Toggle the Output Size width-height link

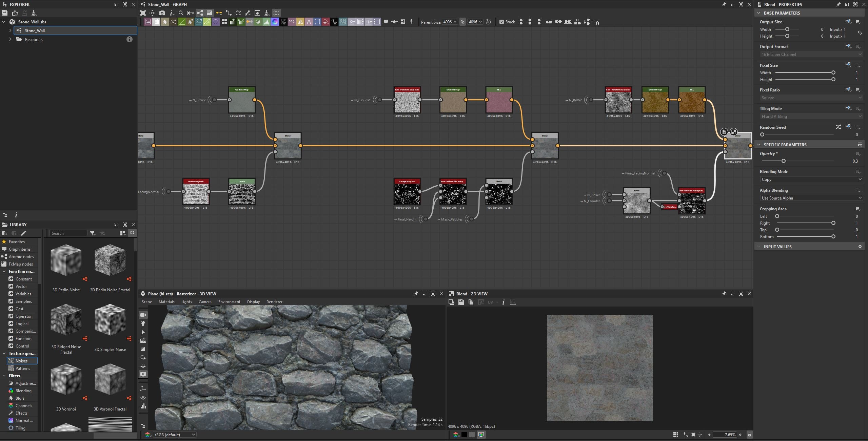(860, 33)
